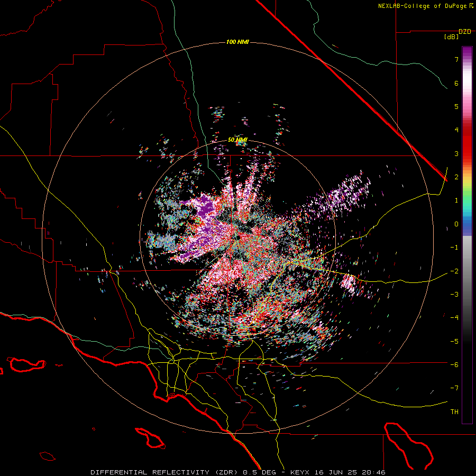476x476 pixels.
Task: Click the purple top band of the color bar
Action: [467, 52]
